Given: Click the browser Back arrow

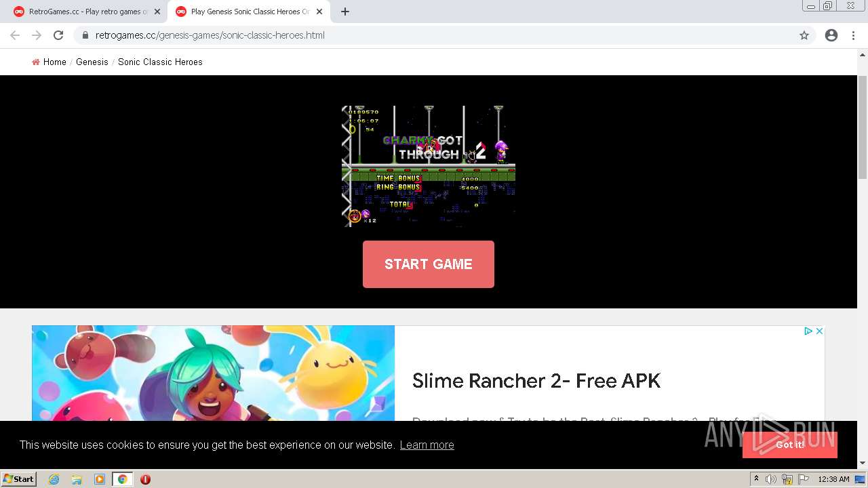Looking at the screenshot, I should click(x=15, y=35).
